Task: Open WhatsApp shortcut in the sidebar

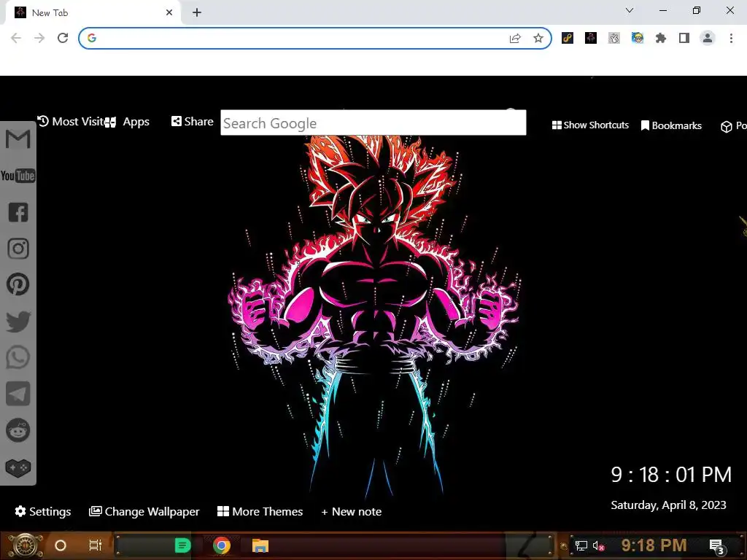Action: (x=18, y=357)
